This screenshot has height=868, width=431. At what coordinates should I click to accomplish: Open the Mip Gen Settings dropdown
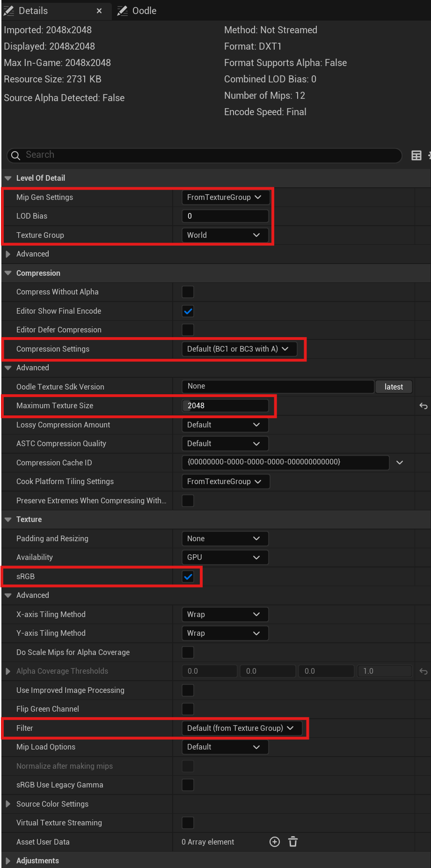(x=225, y=197)
